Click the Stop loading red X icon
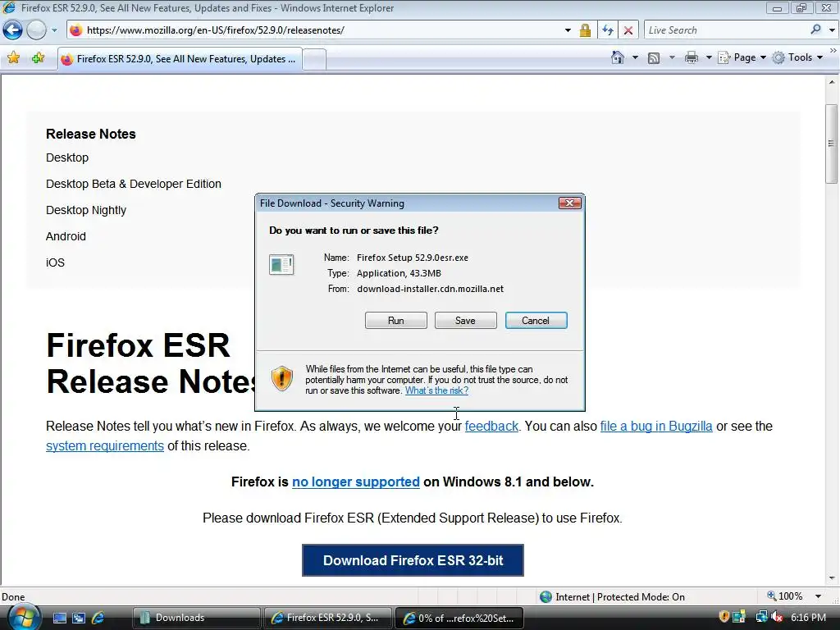This screenshot has width=840, height=630. [x=628, y=30]
